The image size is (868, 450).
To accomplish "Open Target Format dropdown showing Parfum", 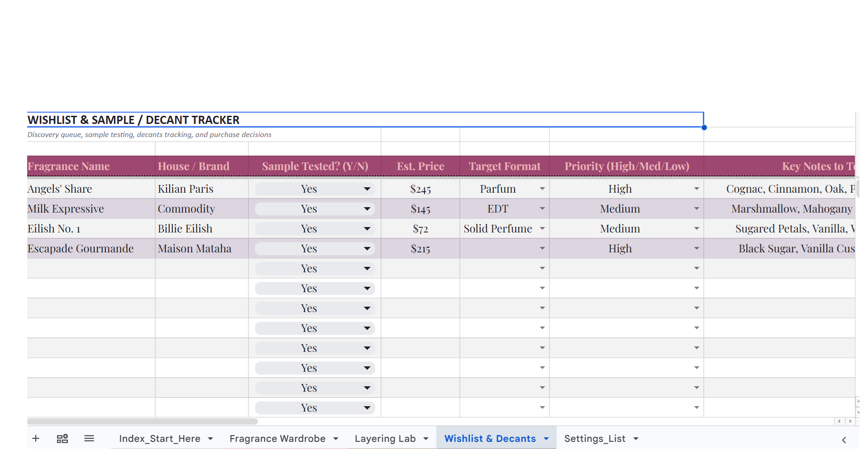I will click(x=542, y=189).
